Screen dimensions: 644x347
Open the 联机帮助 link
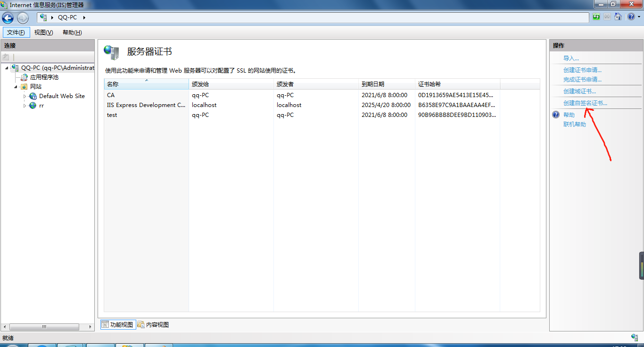click(575, 124)
